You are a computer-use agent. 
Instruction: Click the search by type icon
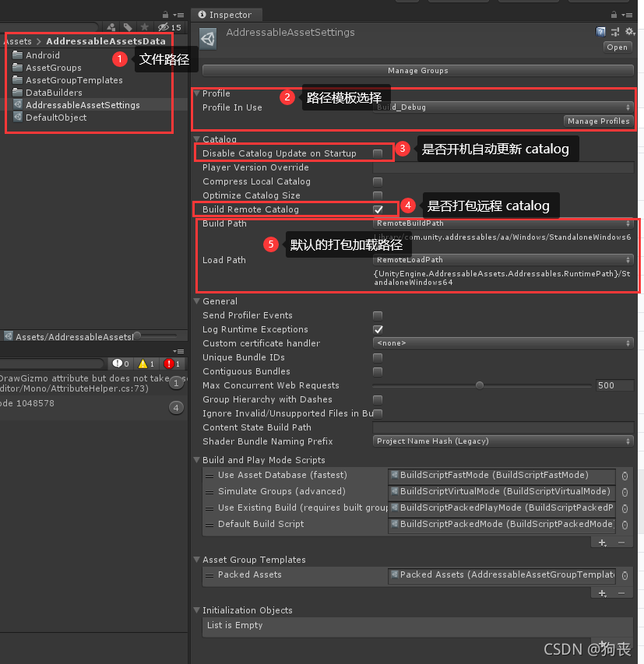(111, 27)
